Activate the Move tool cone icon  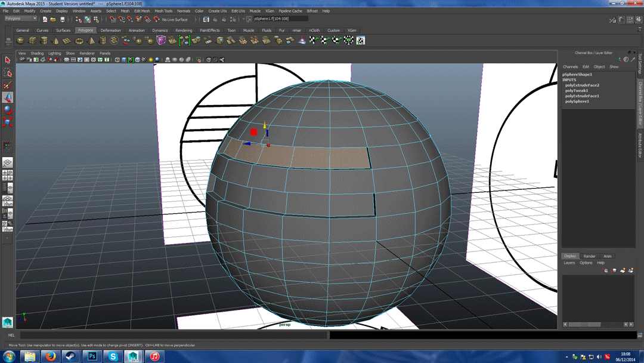7,97
